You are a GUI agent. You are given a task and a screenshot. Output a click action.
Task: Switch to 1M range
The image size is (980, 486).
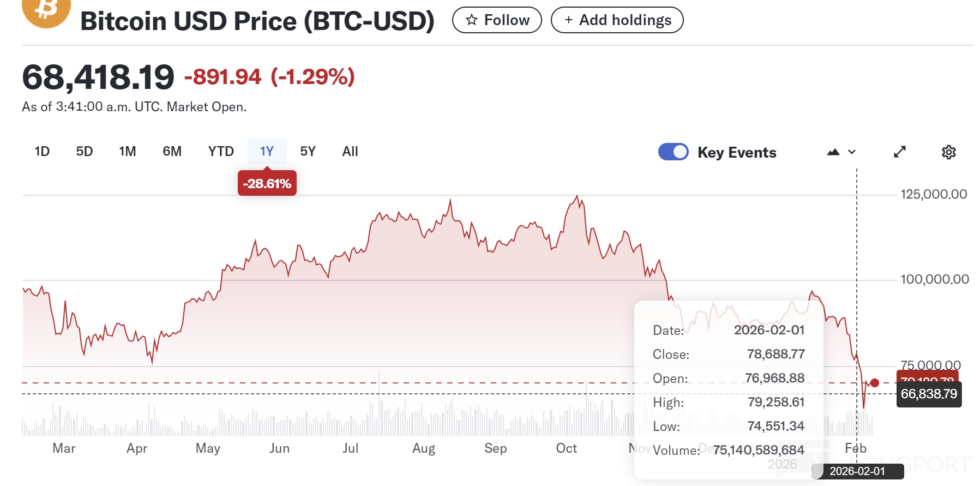click(x=128, y=152)
